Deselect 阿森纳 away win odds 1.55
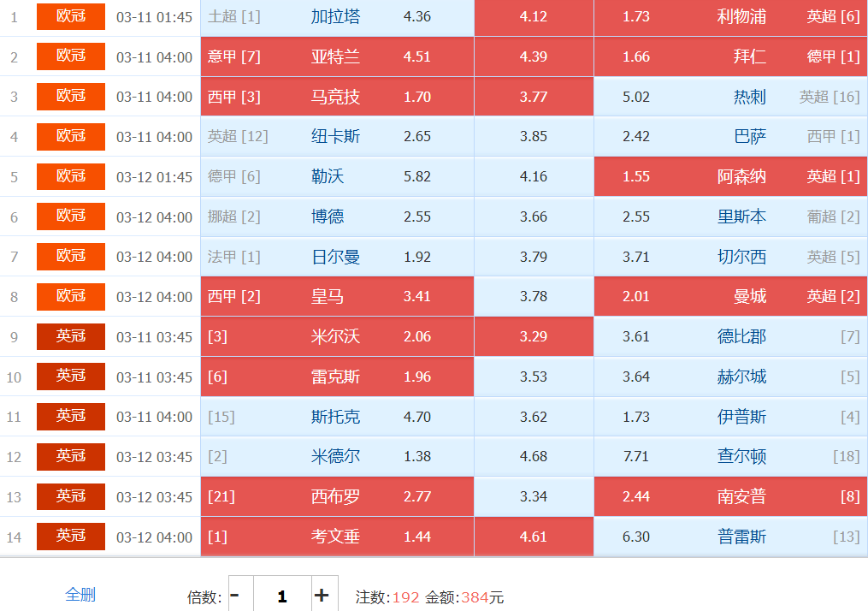The width and height of the screenshot is (868, 611). pos(729,176)
